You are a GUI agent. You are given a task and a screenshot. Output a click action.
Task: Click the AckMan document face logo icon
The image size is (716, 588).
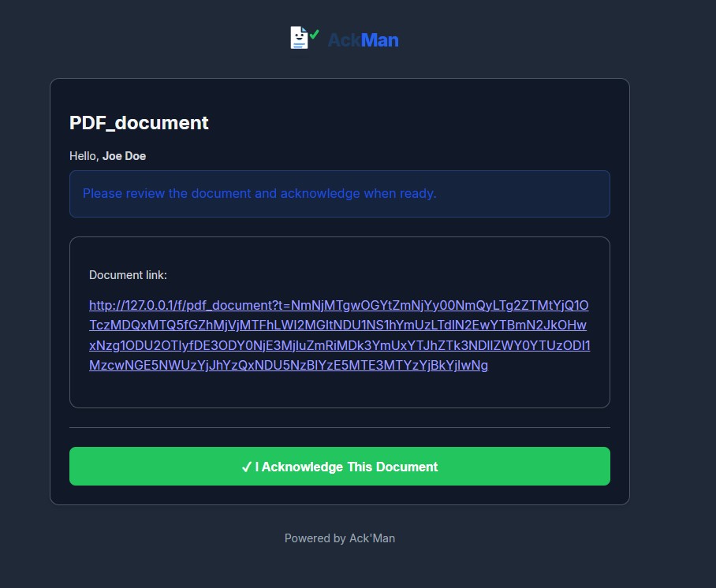[x=300, y=37]
